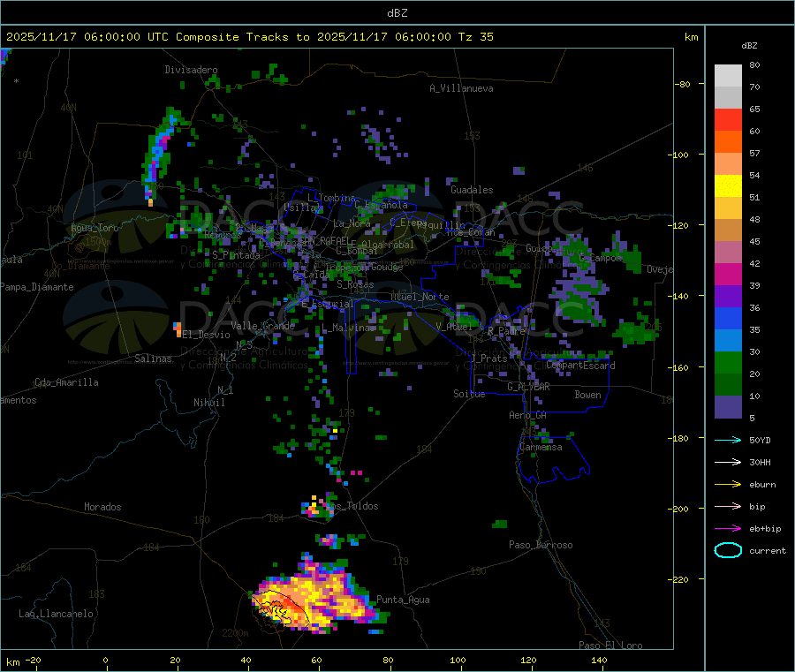Click the 'Aero_GA' map label

(x=528, y=415)
